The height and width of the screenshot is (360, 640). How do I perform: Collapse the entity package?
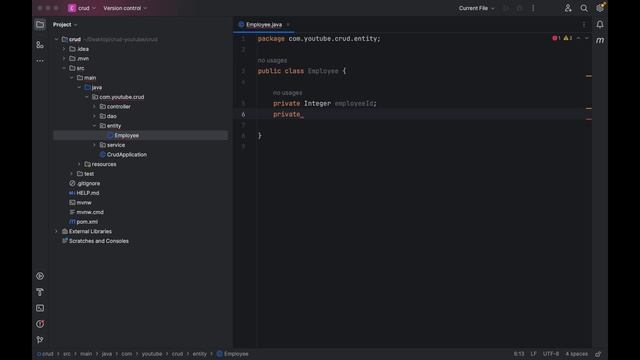pyautogui.click(x=95, y=126)
